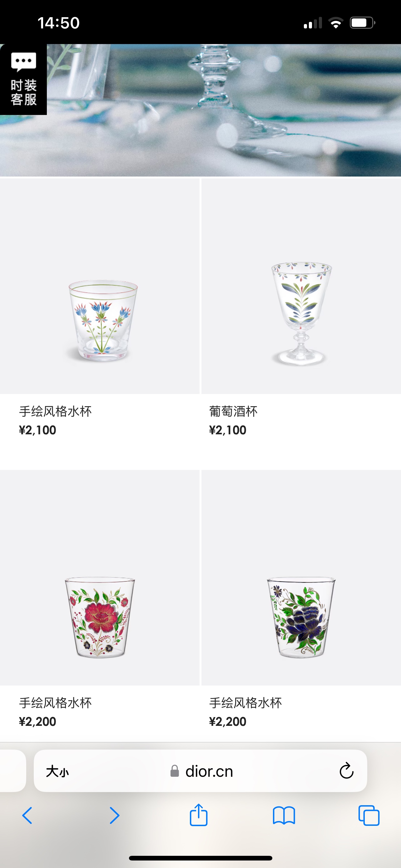Open the dark blue flower glass thumbnail
The image size is (401, 868).
301,577
